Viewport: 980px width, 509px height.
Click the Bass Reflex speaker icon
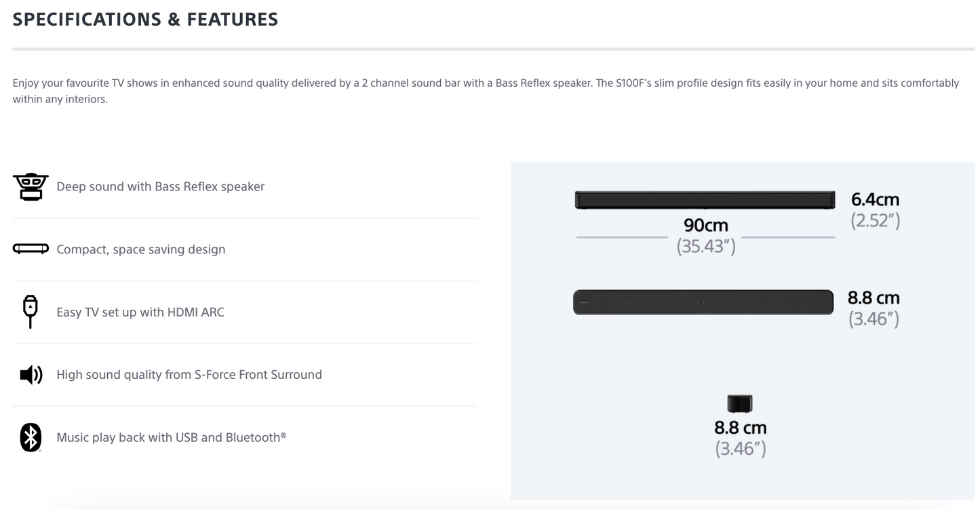[x=31, y=186]
